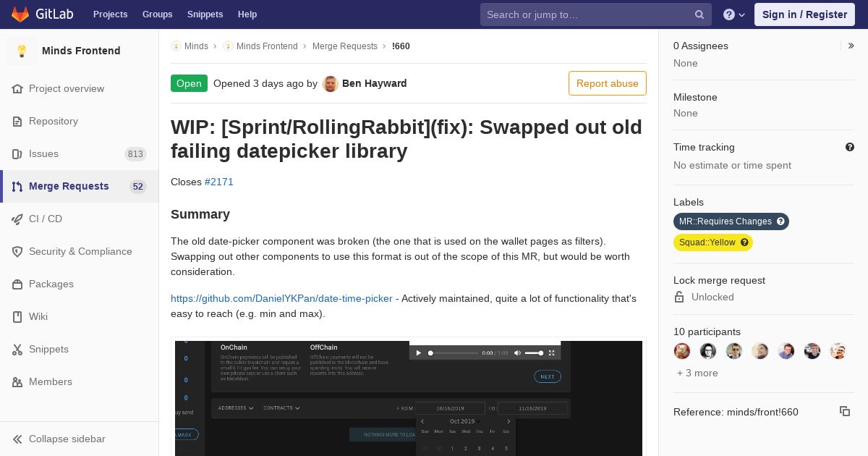The height and width of the screenshot is (456, 868).
Task: Click the Snippets scissors icon
Action: 17,349
